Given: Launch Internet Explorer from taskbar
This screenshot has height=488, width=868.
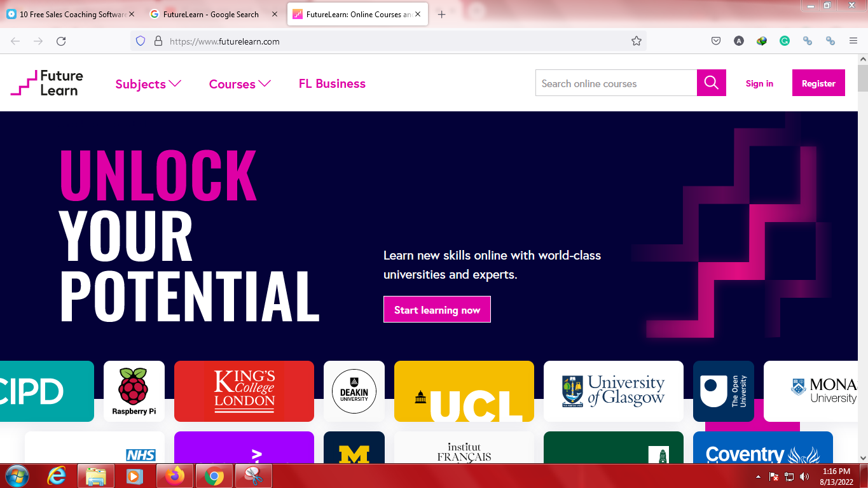Looking at the screenshot, I should [x=57, y=476].
